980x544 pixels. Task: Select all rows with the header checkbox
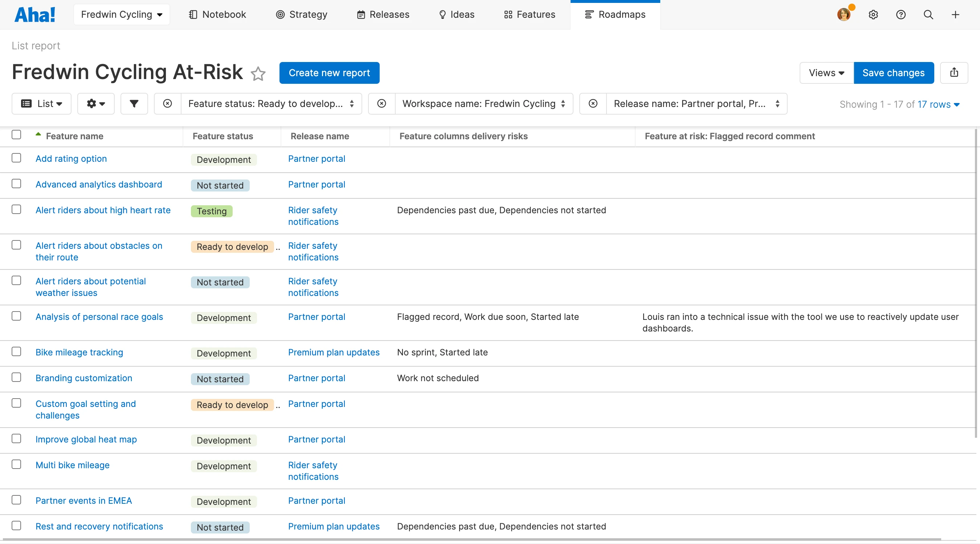point(16,135)
